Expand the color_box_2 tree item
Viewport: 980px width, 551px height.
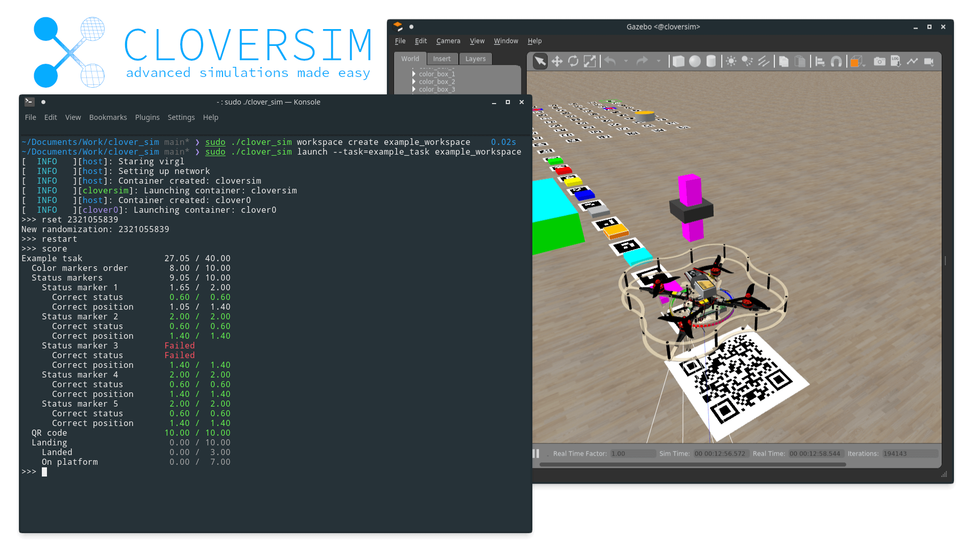(413, 82)
